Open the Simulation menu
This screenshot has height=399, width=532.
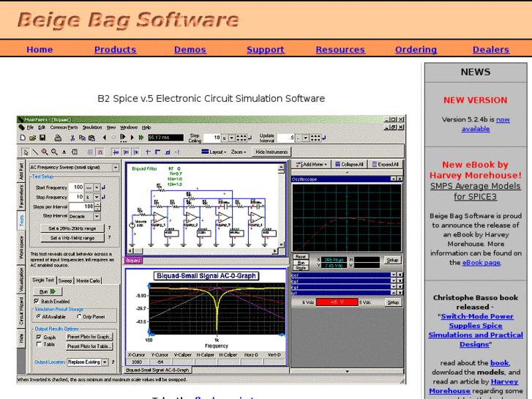pos(92,127)
